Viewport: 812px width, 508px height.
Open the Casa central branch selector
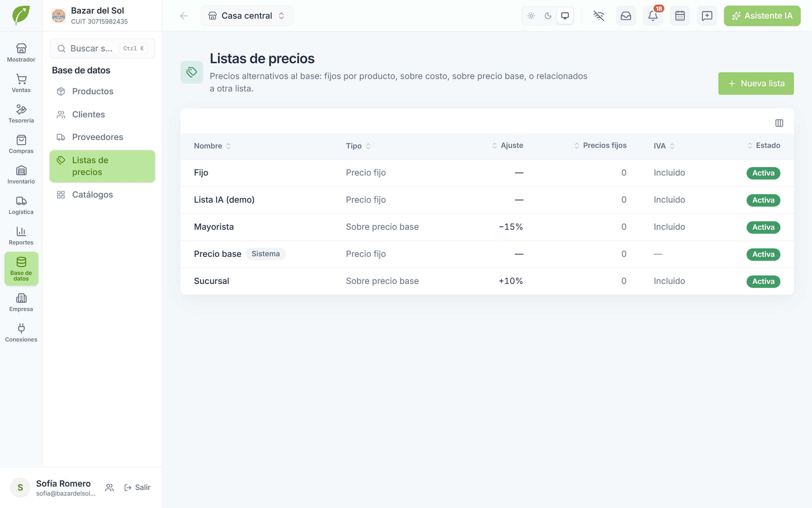(247, 16)
